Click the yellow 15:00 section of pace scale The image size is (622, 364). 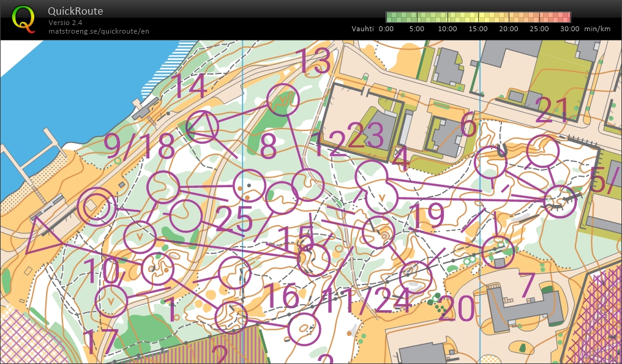(478, 17)
